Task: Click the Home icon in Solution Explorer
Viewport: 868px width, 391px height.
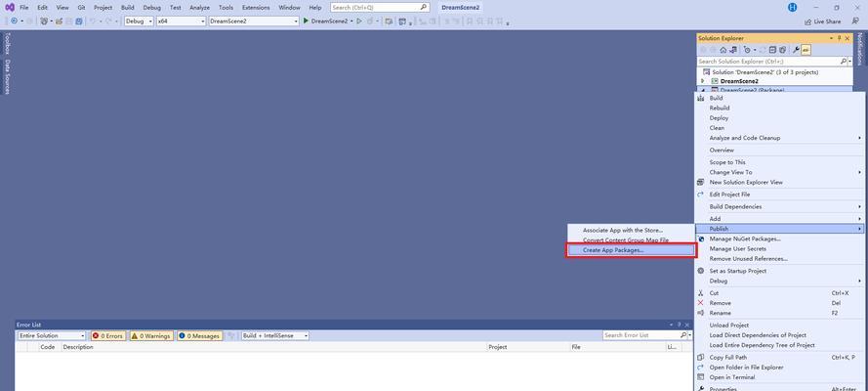Action: point(723,50)
